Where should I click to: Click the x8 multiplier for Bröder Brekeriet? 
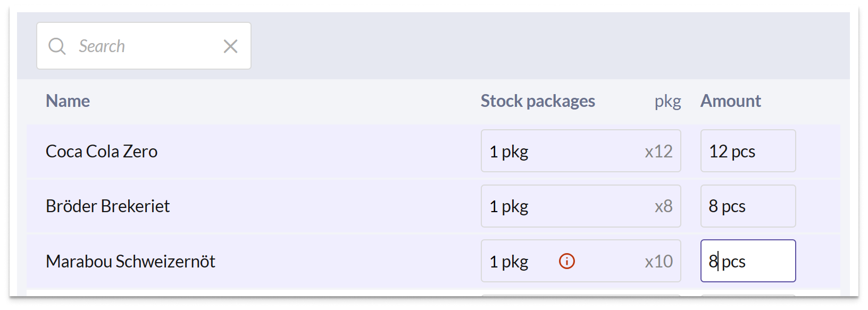click(x=663, y=206)
